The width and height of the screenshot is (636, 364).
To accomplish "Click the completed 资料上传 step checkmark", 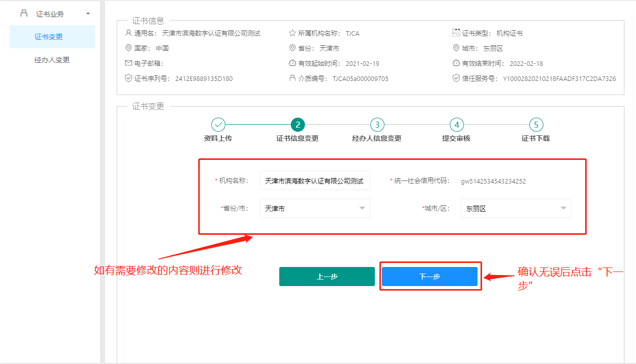I will [218, 125].
